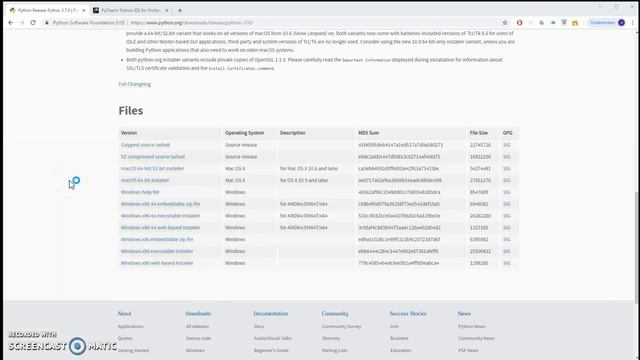640x360 pixels.
Task: Open the red Opera extension icon
Action: point(519,23)
